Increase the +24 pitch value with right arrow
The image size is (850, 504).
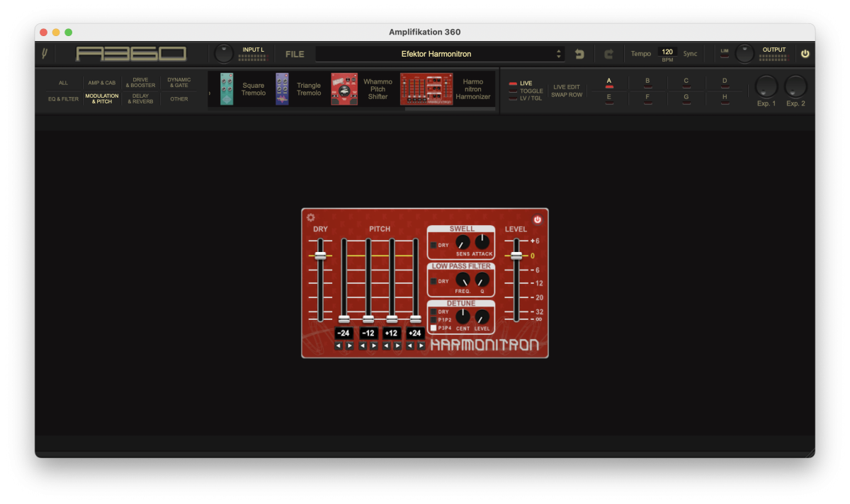421,346
